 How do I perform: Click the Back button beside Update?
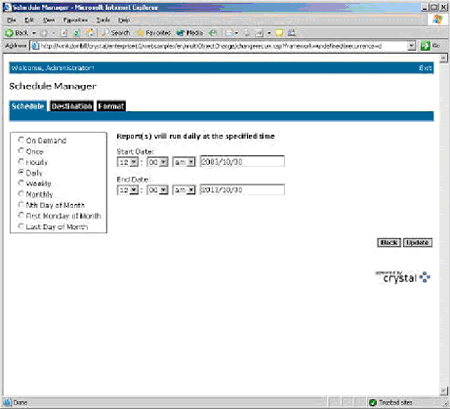[x=389, y=242]
